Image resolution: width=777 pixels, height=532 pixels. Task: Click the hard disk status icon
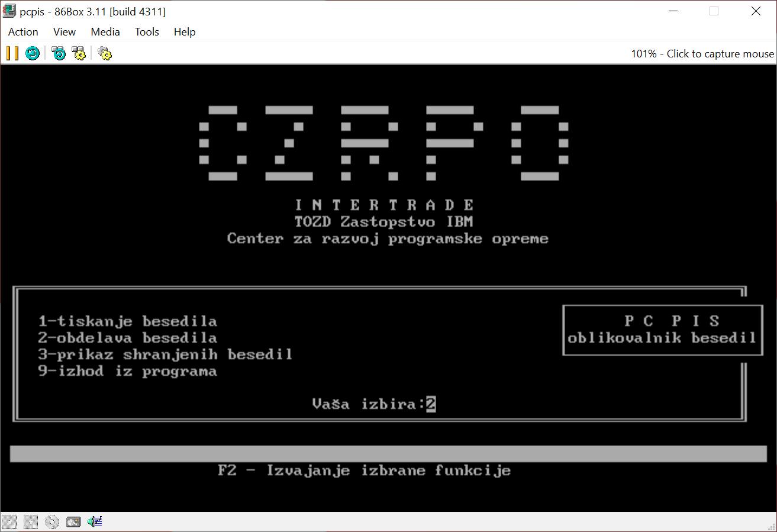pyautogui.click(x=73, y=522)
